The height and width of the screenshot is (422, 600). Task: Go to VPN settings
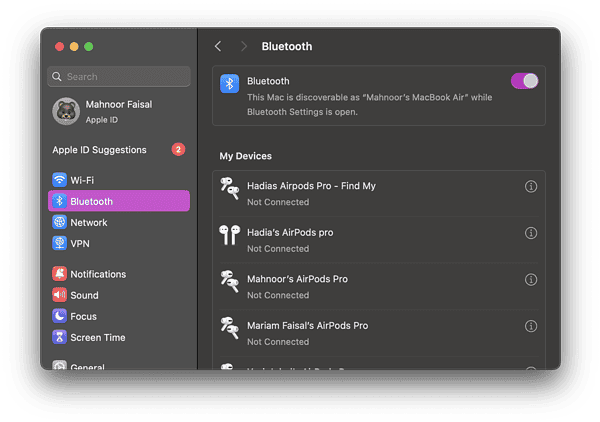pos(81,243)
